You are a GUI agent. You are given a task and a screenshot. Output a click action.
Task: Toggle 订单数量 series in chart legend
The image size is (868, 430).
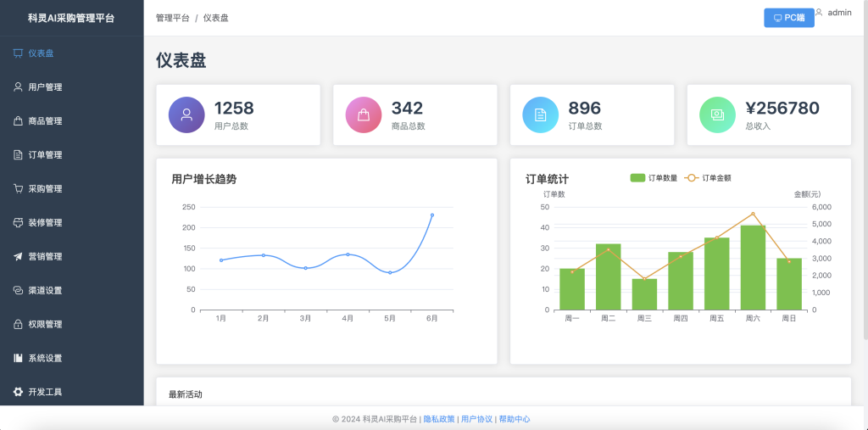click(x=653, y=178)
